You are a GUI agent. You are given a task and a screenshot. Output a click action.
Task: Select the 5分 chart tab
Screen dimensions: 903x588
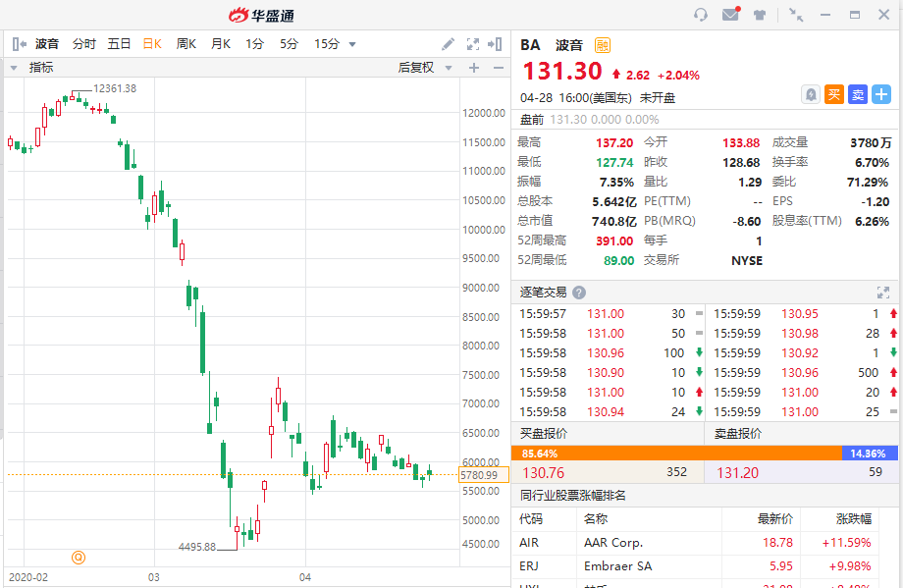[x=290, y=44]
